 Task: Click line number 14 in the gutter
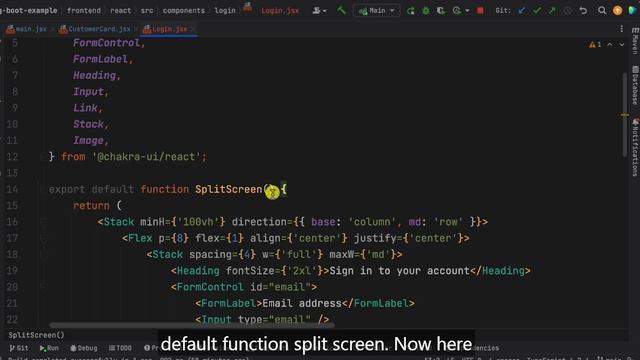12,189
